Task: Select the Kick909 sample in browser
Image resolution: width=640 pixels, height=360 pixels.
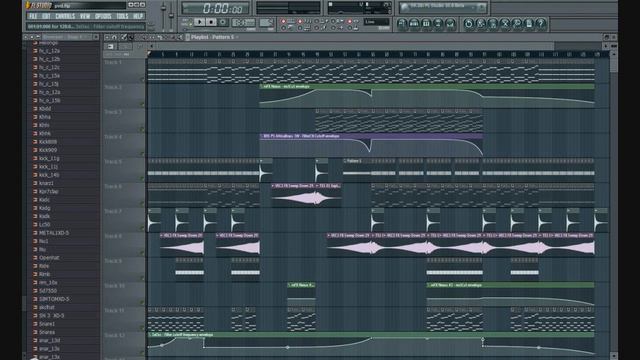Action: point(48,150)
